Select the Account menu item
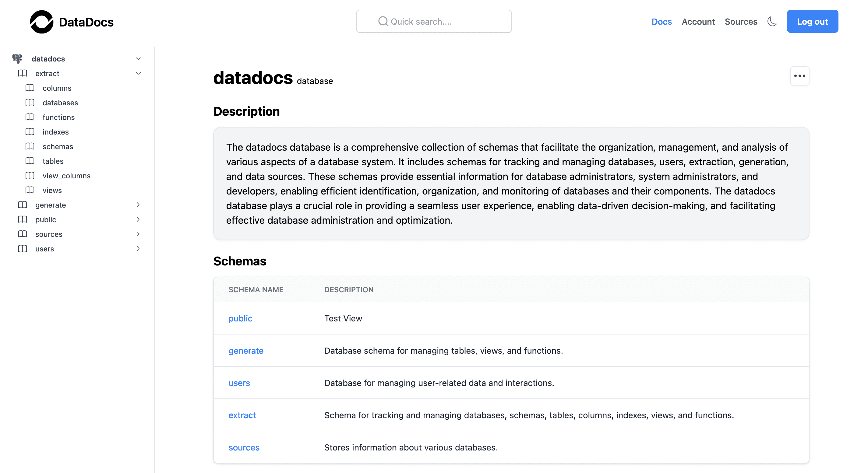868x473 pixels. tap(698, 22)
